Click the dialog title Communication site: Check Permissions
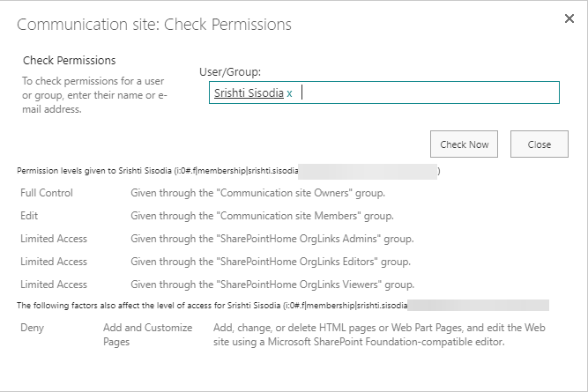This screenshot has width=588, height=392. coord(154,24)
